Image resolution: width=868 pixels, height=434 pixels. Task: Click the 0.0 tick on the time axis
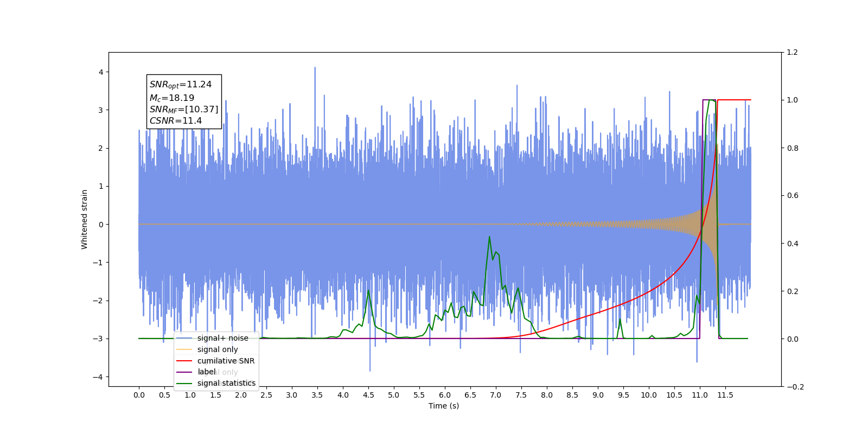pos(139,395)
